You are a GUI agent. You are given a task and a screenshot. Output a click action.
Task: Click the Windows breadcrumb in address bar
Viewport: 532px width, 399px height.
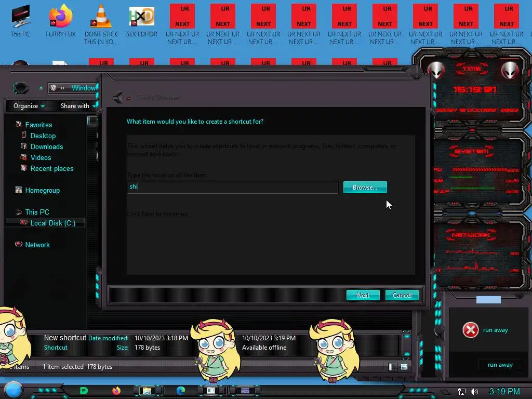pyautogui.click(x=84, y=88)
